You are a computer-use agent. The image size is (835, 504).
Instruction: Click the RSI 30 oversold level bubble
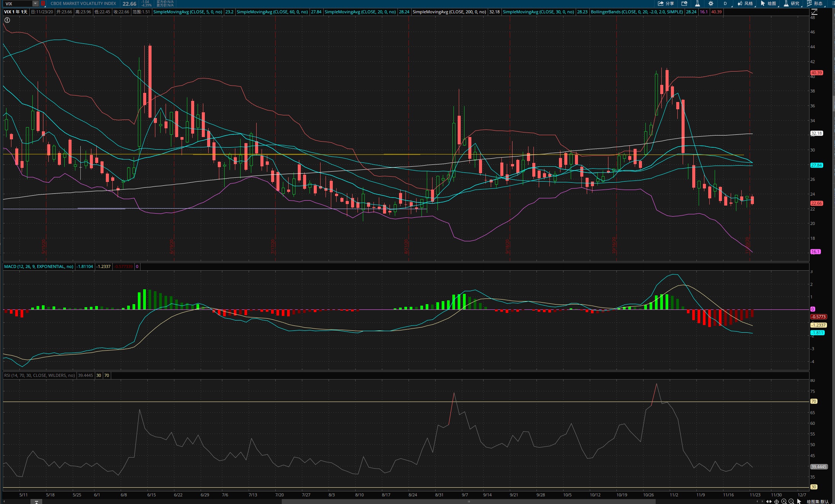(814, 487)
